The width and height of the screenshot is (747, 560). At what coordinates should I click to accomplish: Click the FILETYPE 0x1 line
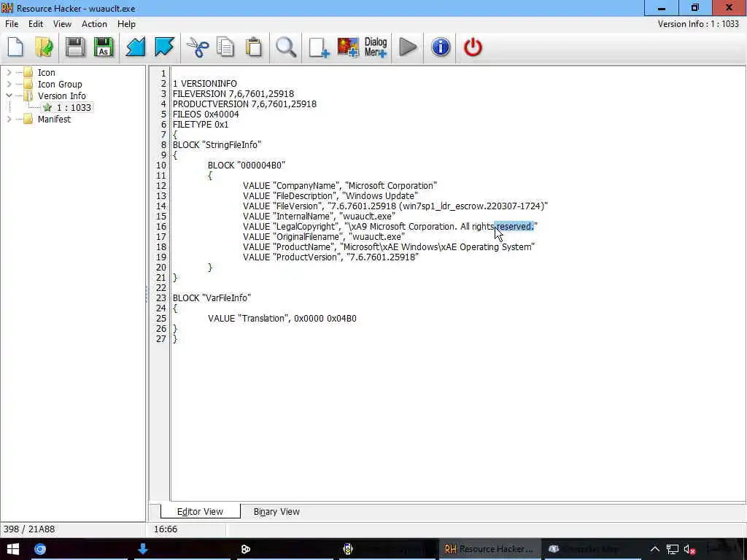coord(201,124)
